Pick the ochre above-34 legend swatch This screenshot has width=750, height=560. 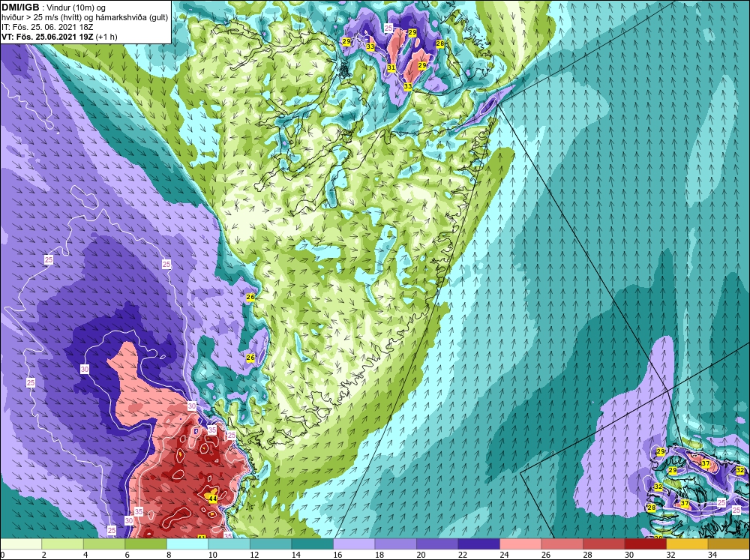(728, 544)
